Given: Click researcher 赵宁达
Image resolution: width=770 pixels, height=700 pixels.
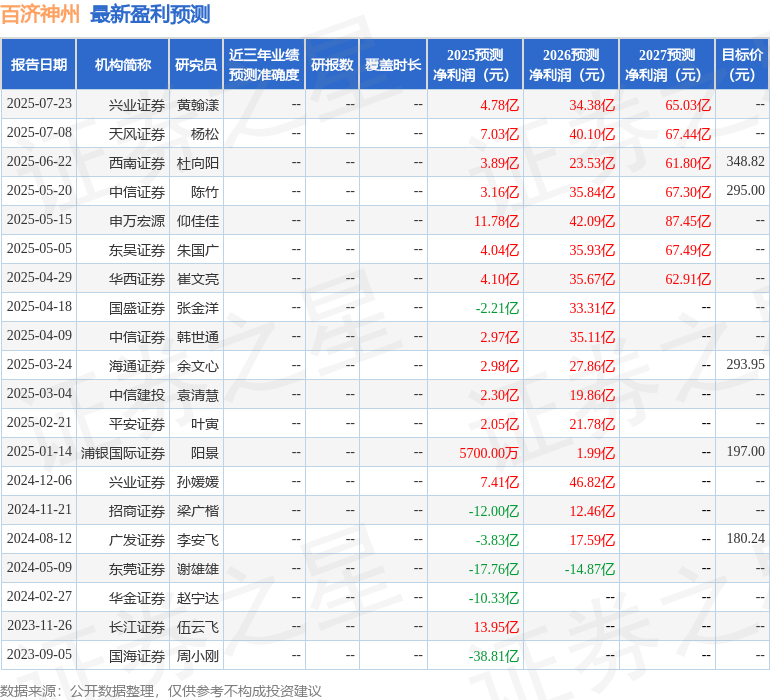Looking at the screenshot, I should point(198,598).
